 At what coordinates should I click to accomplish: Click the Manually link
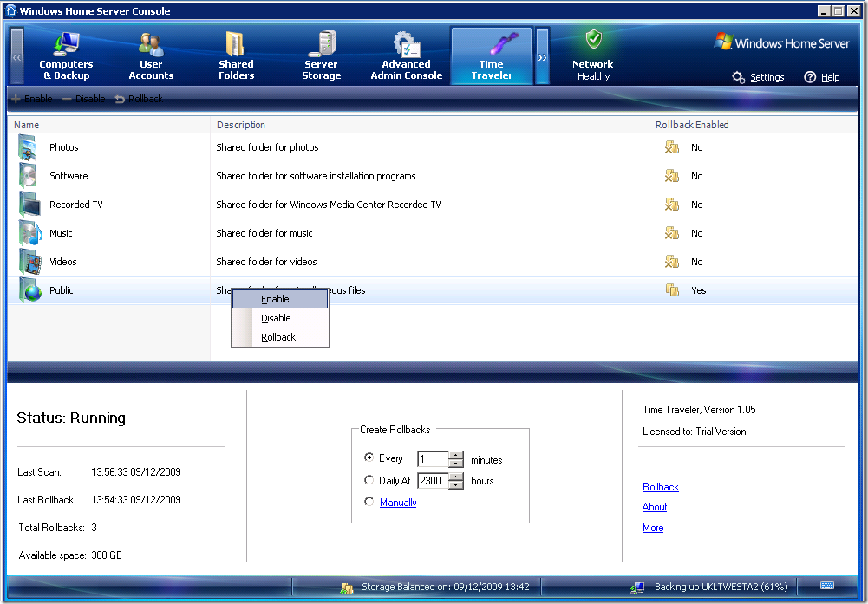click(398, 503)
